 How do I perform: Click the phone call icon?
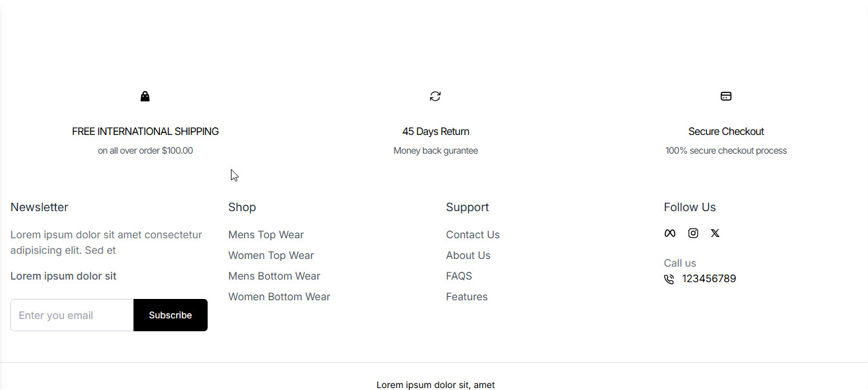tap(669, 279)
